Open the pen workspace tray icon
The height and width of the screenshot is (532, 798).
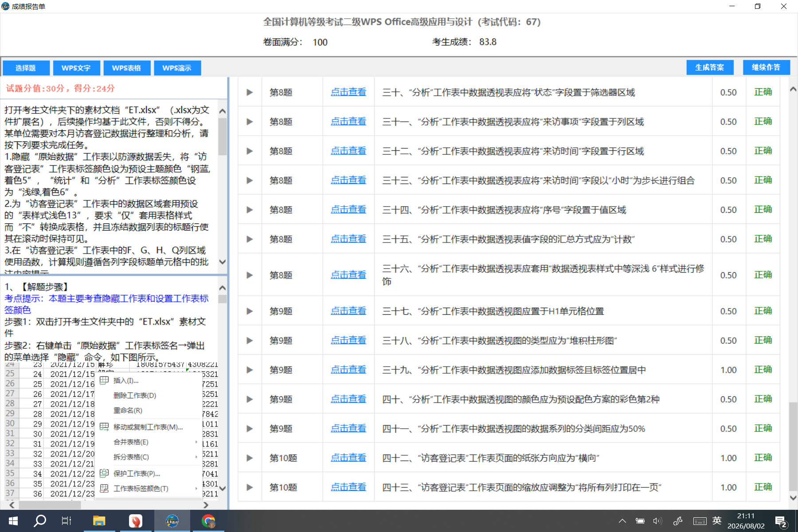(x=677, y=521)
